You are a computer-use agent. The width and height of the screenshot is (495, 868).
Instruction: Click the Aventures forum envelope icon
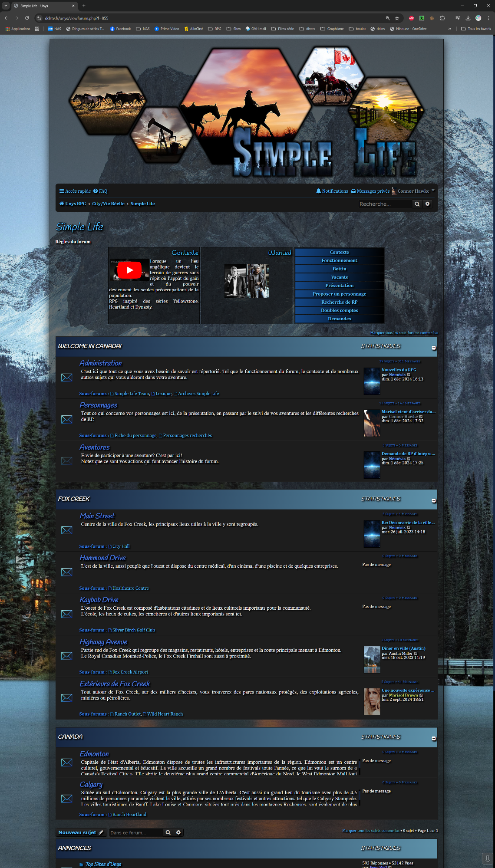(x=67, y=461)
